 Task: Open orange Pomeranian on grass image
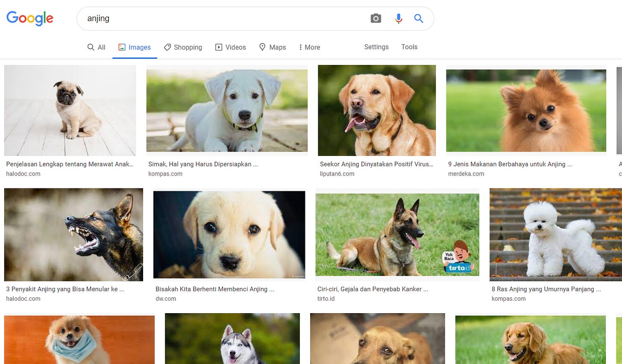[526, 111]
